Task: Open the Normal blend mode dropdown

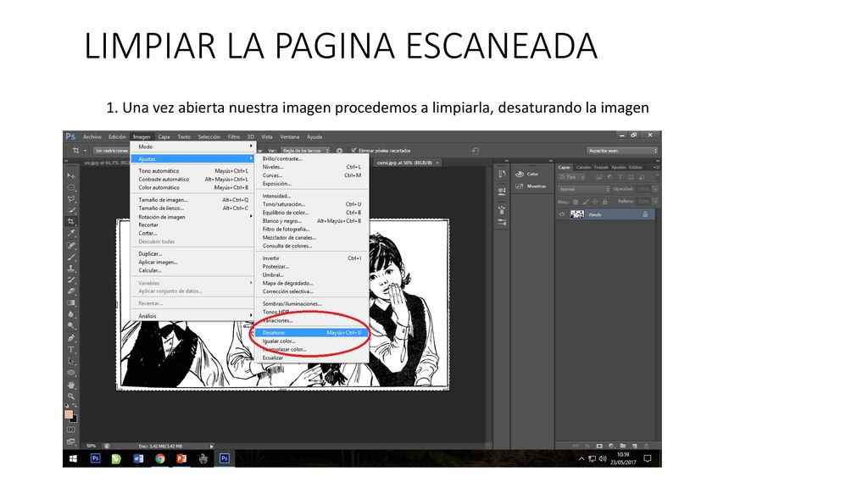Action: 583,189
